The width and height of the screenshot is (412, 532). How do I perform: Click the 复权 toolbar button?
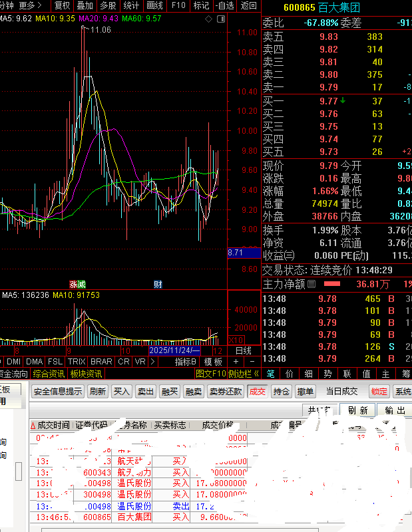tap(62, 5)
